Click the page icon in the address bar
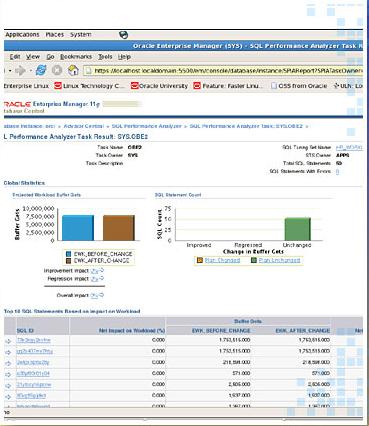The width and height of the screenshot is (369, 426). click(89, 71)
